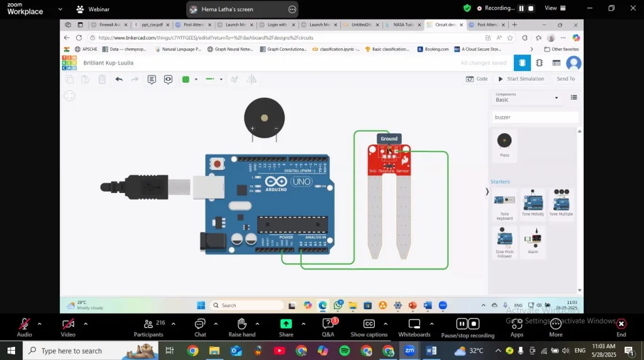Click the Start Simulation button
This screenshot has width=644, height=360.
521,79
